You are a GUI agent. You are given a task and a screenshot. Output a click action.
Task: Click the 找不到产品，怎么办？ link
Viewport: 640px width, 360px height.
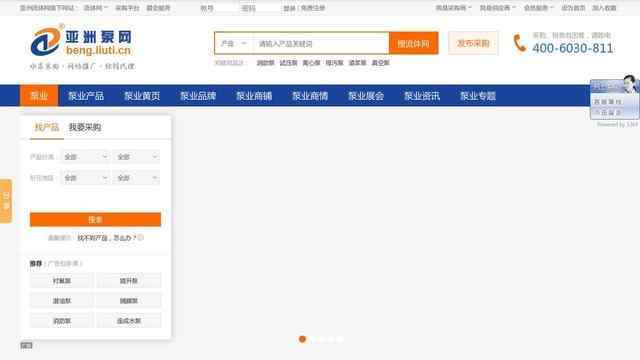tap(106, 238)
